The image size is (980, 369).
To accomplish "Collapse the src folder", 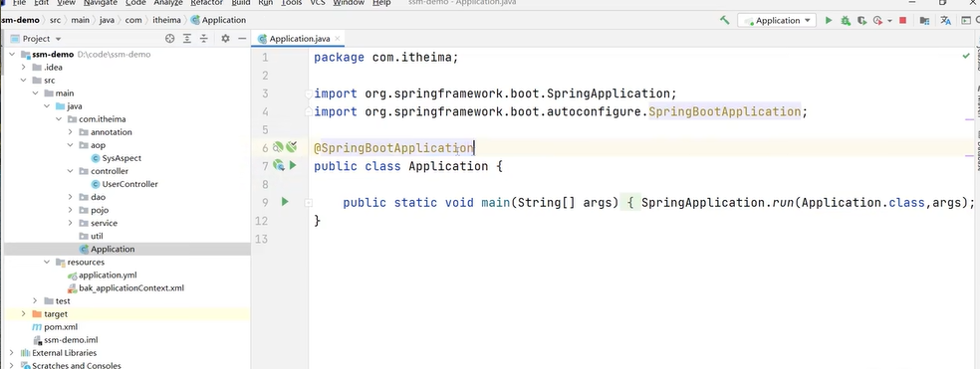I will [x=23, y=81].
